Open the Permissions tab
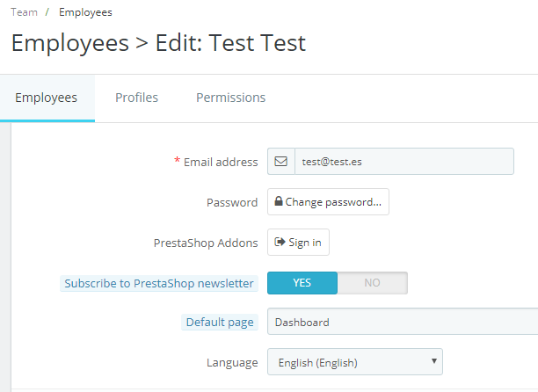The image size is (538, 392). click(230, 98)
